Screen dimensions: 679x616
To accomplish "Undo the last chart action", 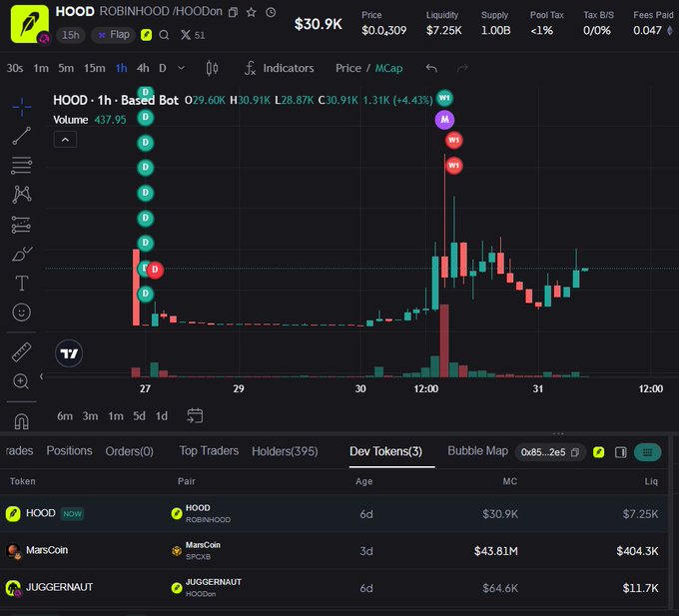I will pos(431,68).
